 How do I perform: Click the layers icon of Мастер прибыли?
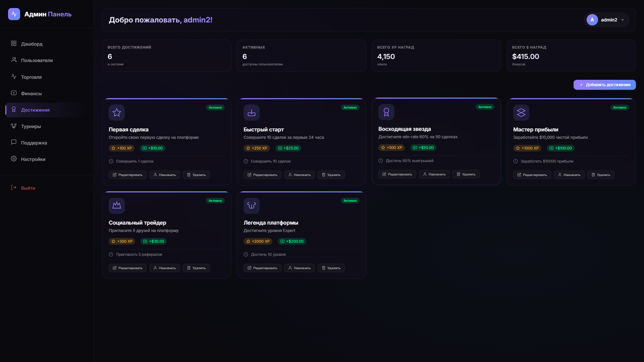(x=521, y=113)
